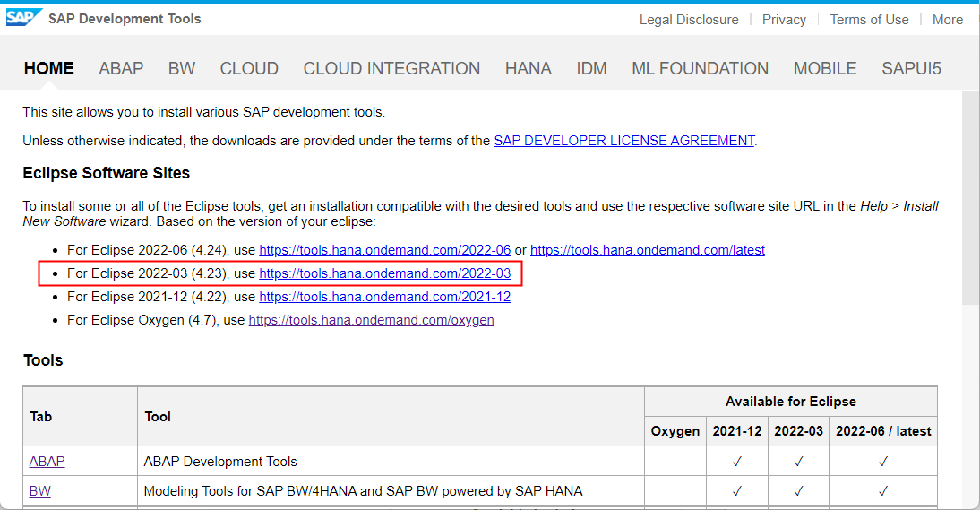Click the Eclipse Software Sites heading

click(x=107, y=173)
